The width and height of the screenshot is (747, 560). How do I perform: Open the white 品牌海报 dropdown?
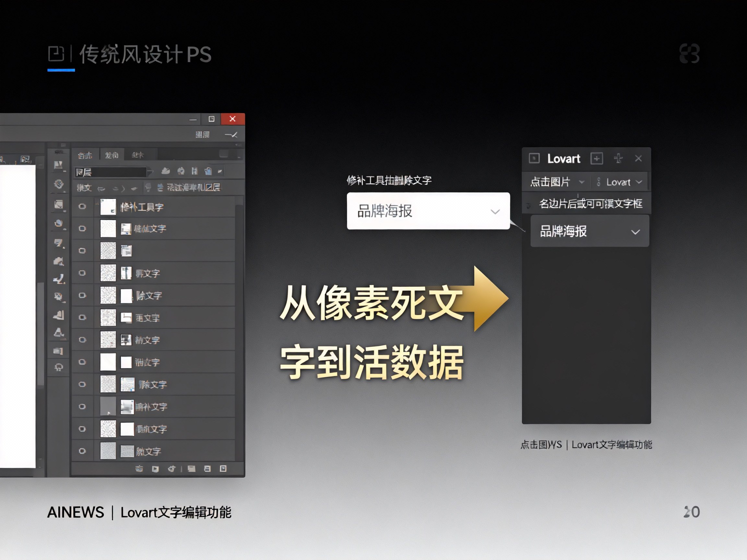pos(428,211)
